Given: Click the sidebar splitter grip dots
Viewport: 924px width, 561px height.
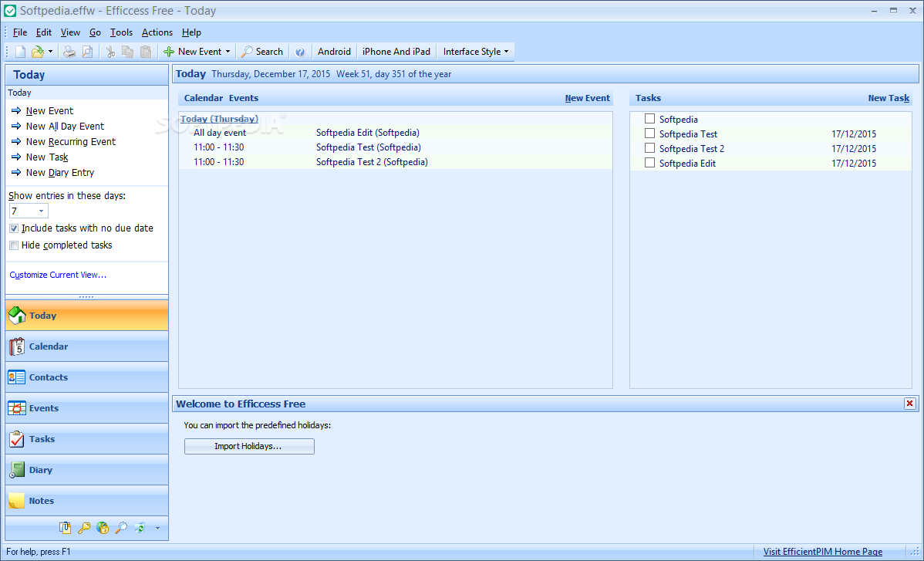Looking at the screenshot, I should [86, 297].
